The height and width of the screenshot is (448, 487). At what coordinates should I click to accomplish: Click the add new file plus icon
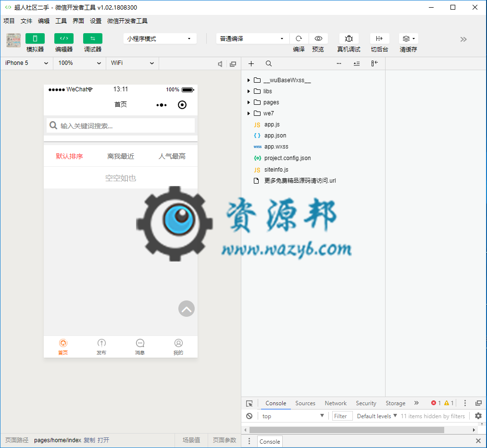tap(251, 63)
